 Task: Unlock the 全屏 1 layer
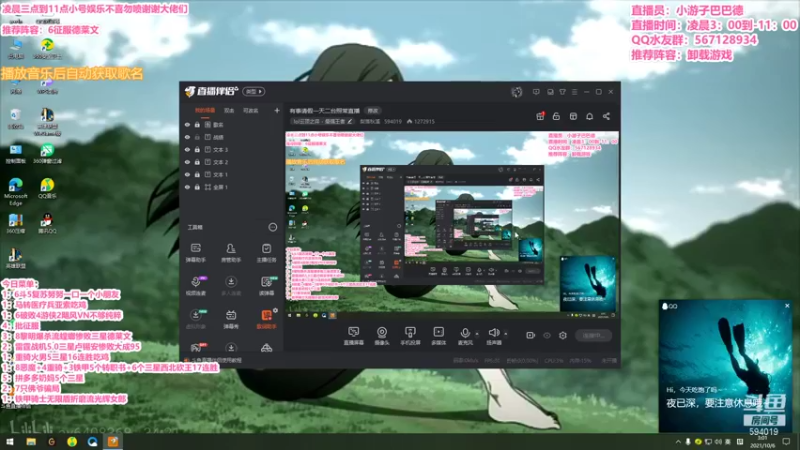(x=197, y=187)
